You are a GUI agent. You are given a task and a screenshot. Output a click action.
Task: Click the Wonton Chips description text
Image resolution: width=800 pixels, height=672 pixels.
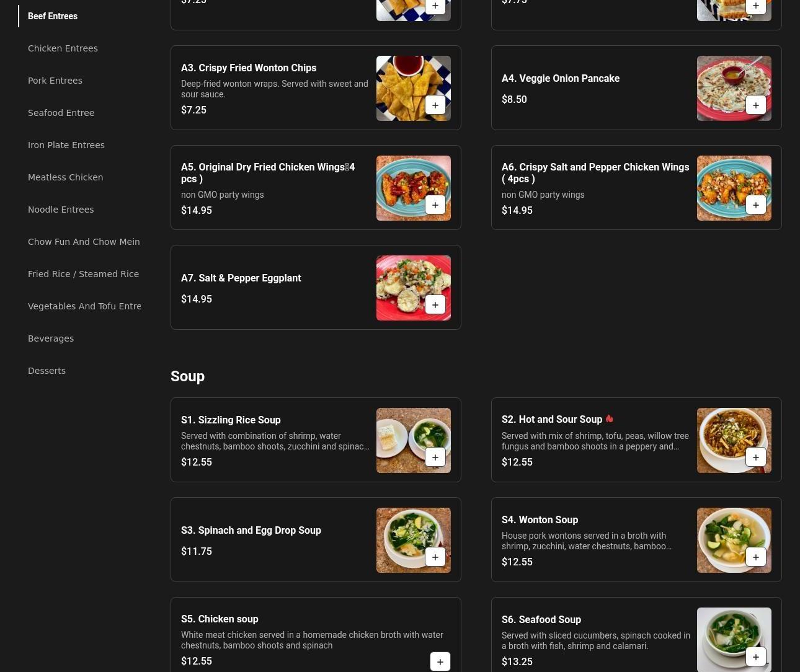pyautogui.click(x=275, y=89)
